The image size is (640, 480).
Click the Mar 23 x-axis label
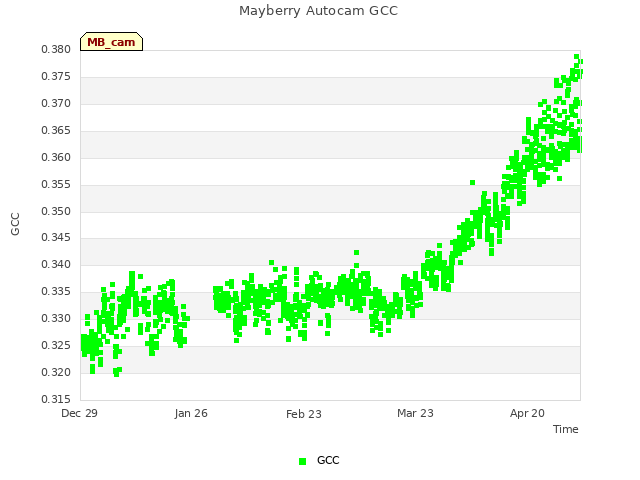415,413
